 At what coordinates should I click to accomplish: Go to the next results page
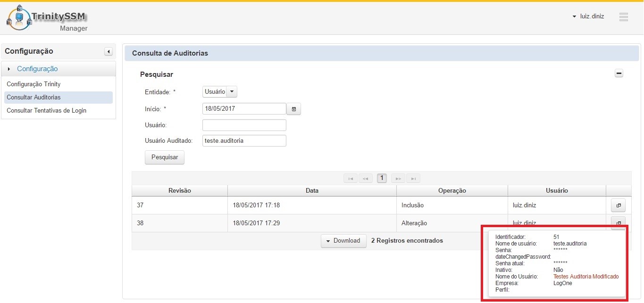pyautogui.click(x=398, y=179)
